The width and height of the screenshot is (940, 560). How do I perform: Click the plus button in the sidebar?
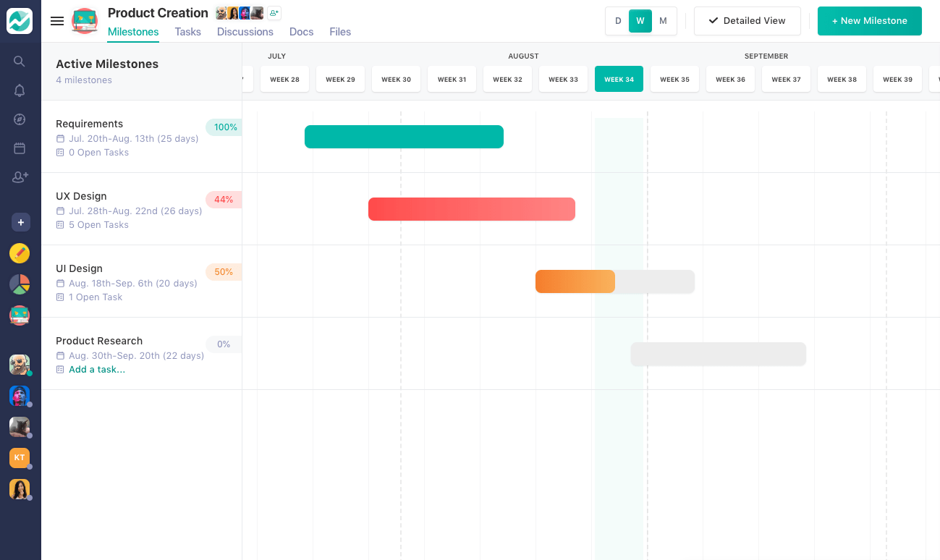point(20,222)
